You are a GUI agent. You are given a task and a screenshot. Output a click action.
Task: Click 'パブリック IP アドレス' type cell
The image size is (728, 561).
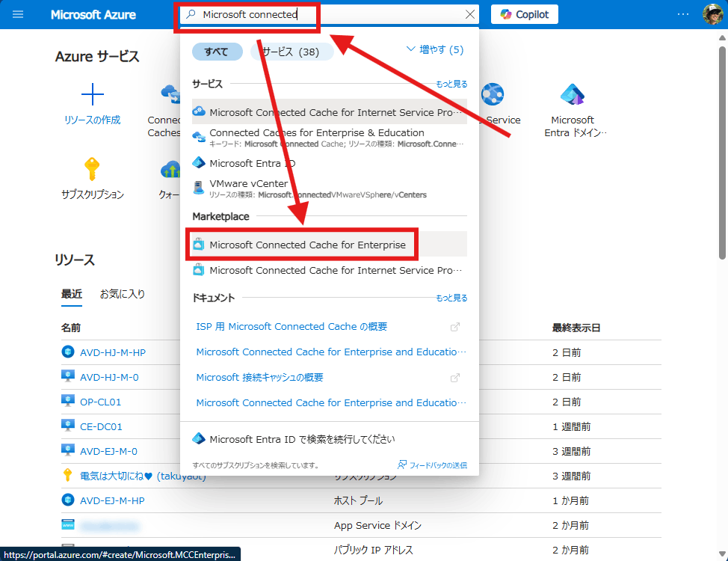pyautogui.click(x=373, y=550)
